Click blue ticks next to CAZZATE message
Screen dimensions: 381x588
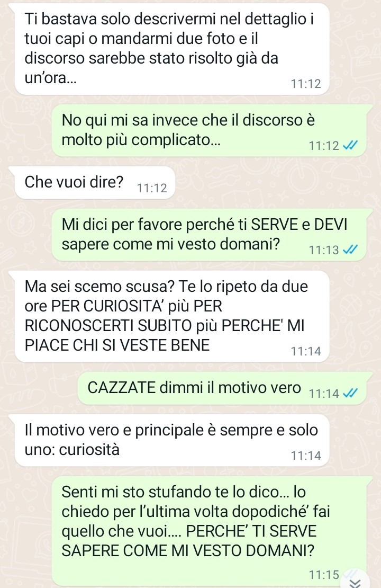350,394
